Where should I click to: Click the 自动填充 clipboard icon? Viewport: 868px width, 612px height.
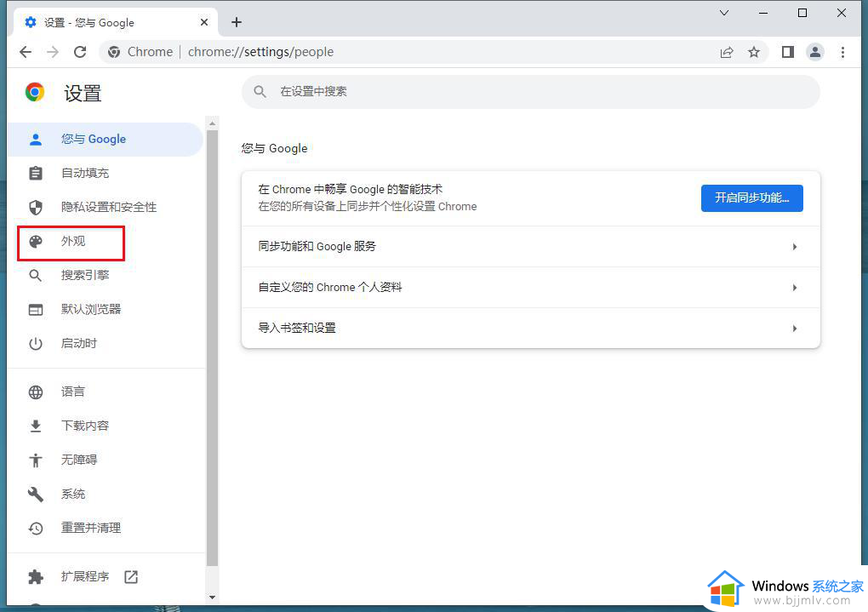click(36, 174)
